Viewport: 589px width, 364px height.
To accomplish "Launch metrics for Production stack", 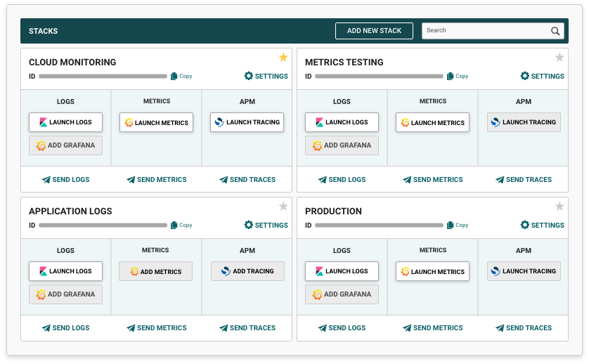I will tap(432, 271).
